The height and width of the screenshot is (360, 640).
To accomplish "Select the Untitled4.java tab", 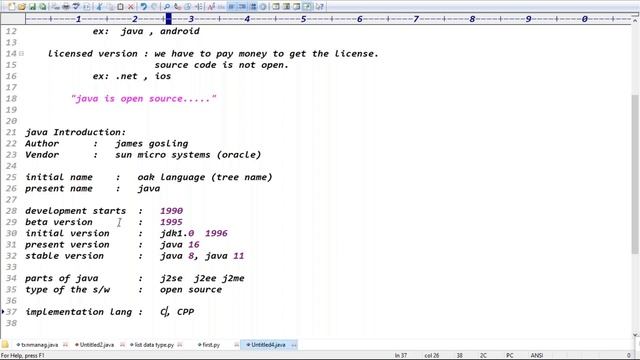I will click(x=268, y=345).
